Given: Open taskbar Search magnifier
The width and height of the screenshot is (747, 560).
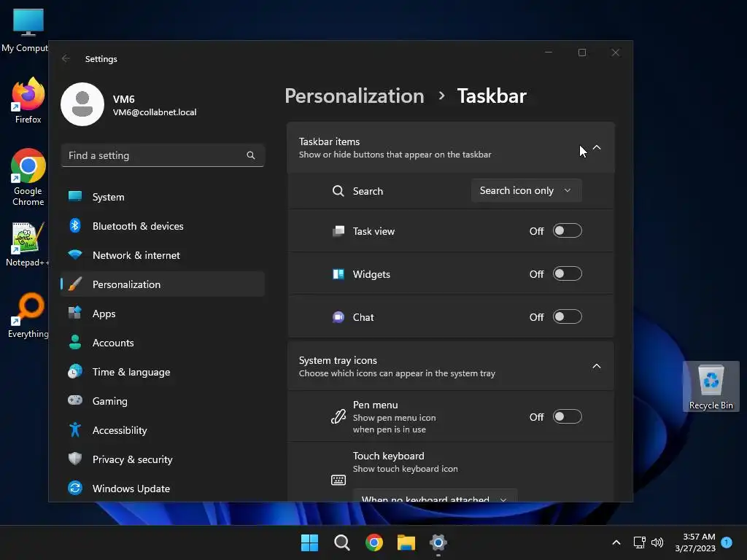Looking at the screenshot, I should point(342,542).
